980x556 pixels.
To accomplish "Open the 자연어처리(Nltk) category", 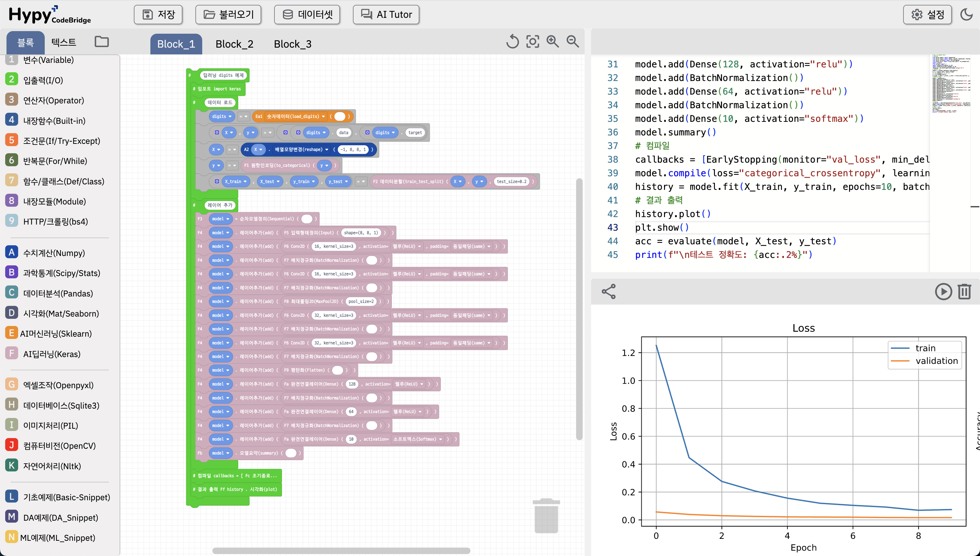I will (x=43, y=466).
